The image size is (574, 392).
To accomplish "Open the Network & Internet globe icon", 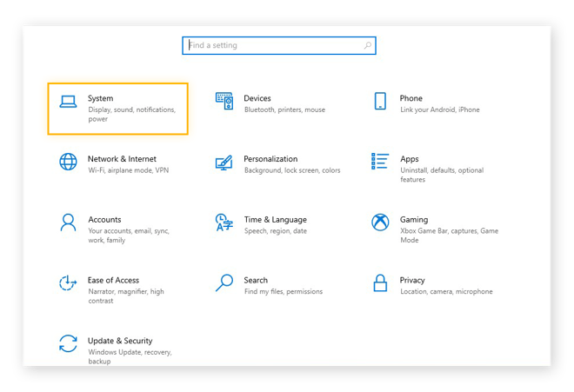I will click(68, 162).
